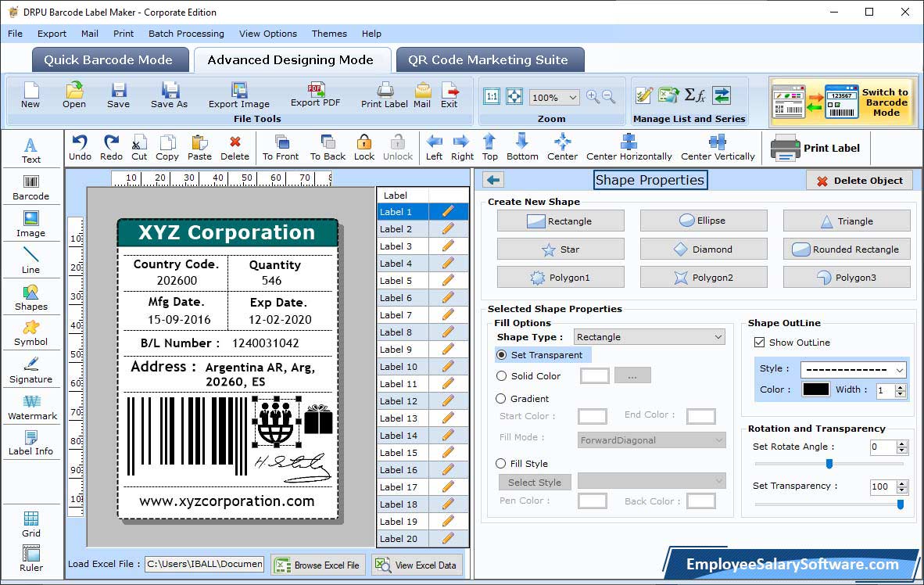Click the Solid Color ellipsis button

[x=632, y=375]
